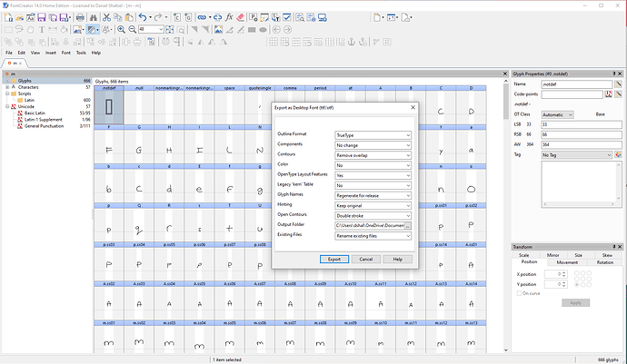This screenshot has height=364, width=627.
Task: Open the Glyph Names dropdown
Action: pos(373,195)
